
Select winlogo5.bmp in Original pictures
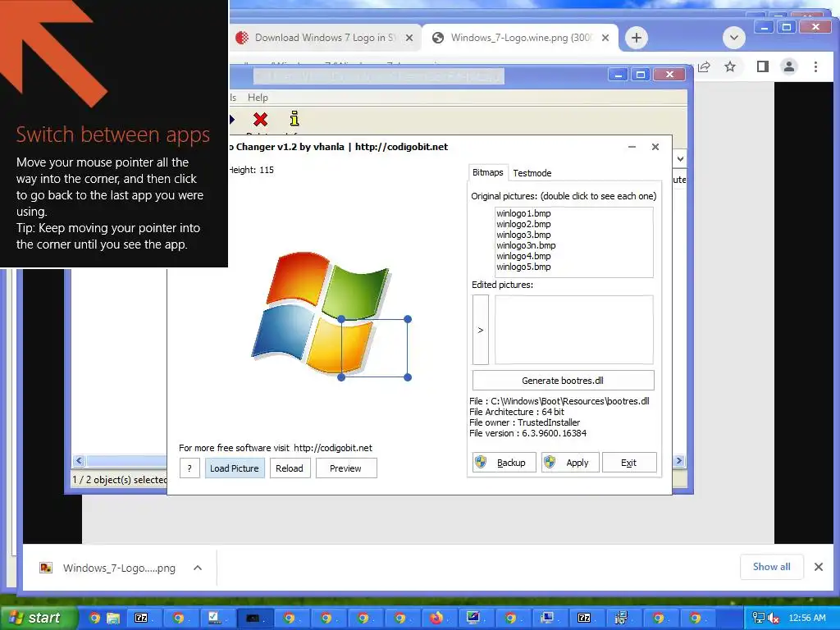click(523, 267)
